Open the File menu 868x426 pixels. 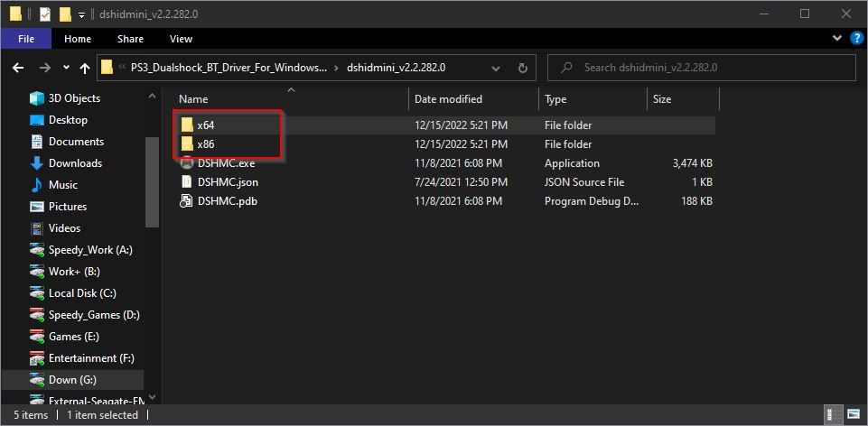(x=26, y=39)
